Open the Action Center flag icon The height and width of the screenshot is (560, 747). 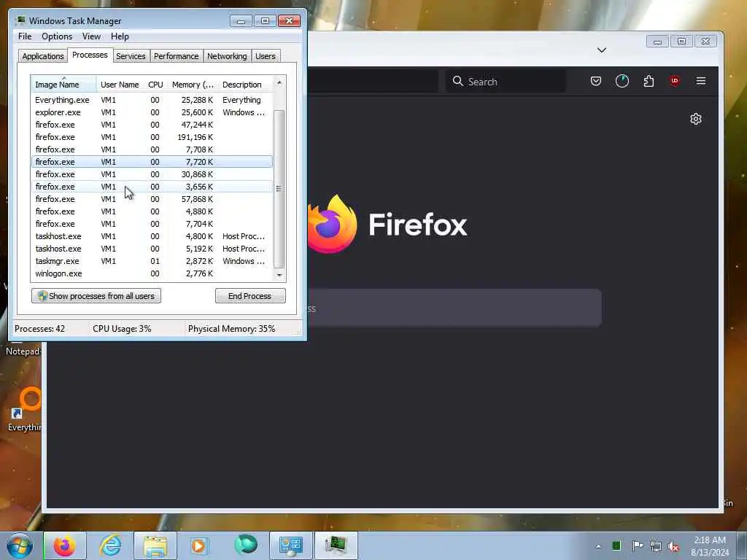638,545
